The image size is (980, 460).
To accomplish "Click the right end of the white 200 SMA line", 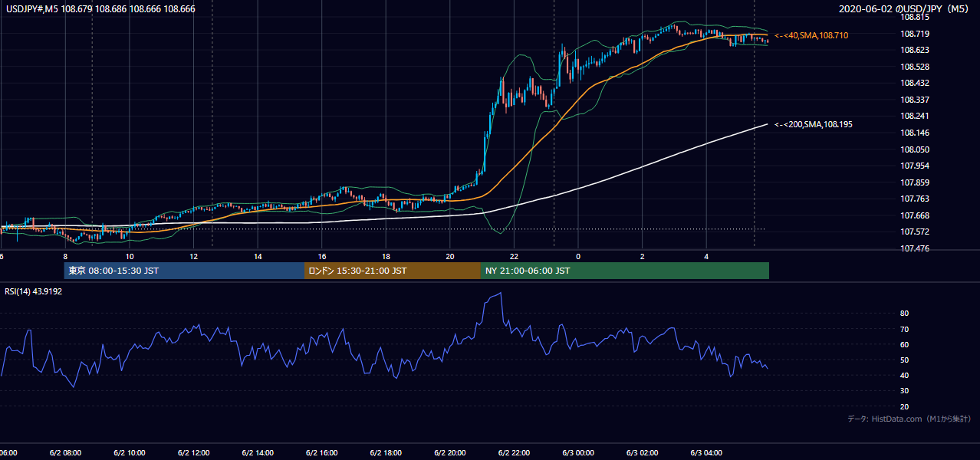I will click(x=766, y=124).
